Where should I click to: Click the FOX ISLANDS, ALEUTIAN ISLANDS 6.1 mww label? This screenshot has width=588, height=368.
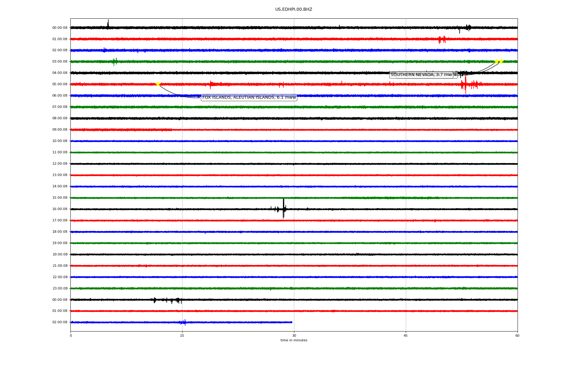click(249, 98)
